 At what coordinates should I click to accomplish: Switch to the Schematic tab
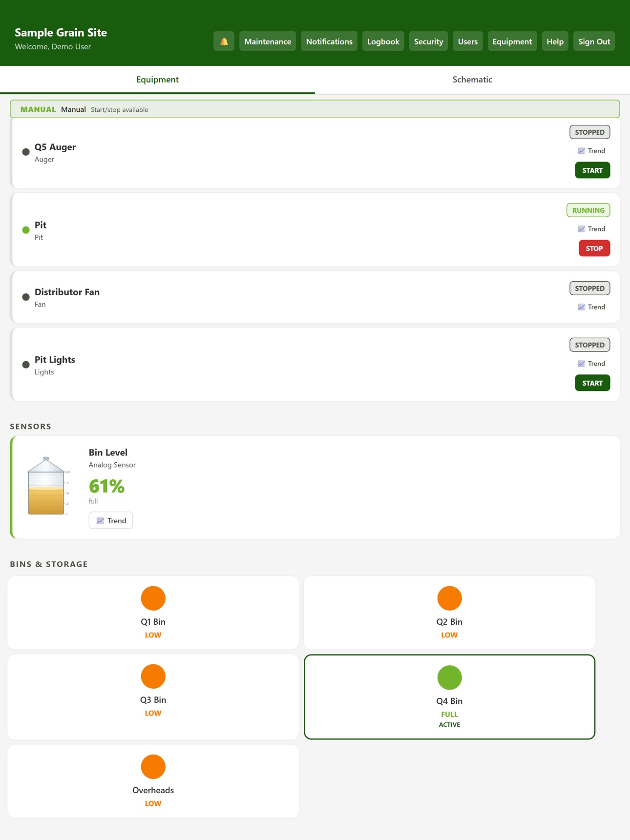(x=472, y=80)
